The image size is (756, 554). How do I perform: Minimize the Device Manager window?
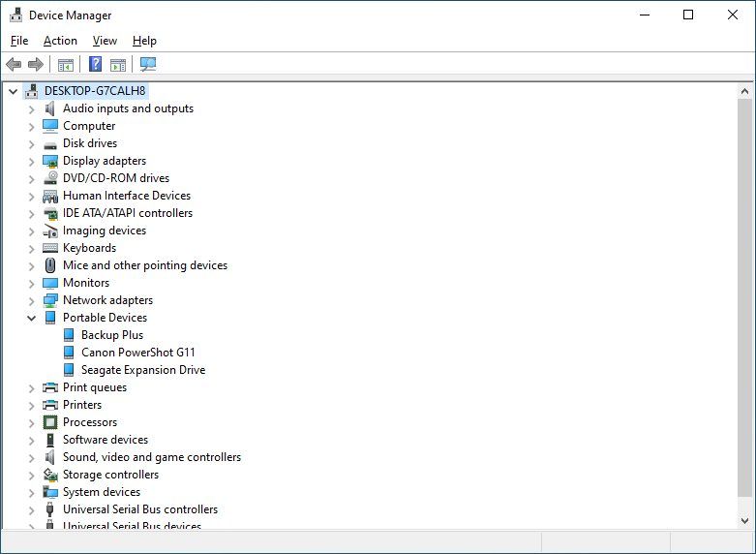645,15
